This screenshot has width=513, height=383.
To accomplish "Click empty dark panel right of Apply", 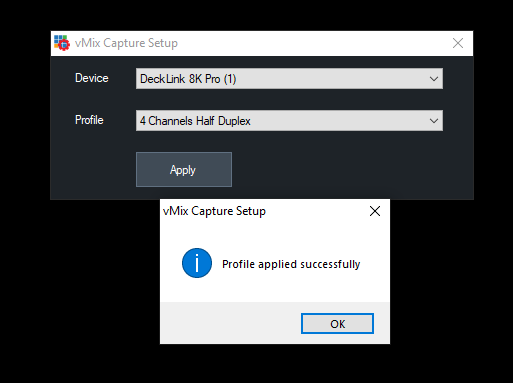I will tap(350, 169).
